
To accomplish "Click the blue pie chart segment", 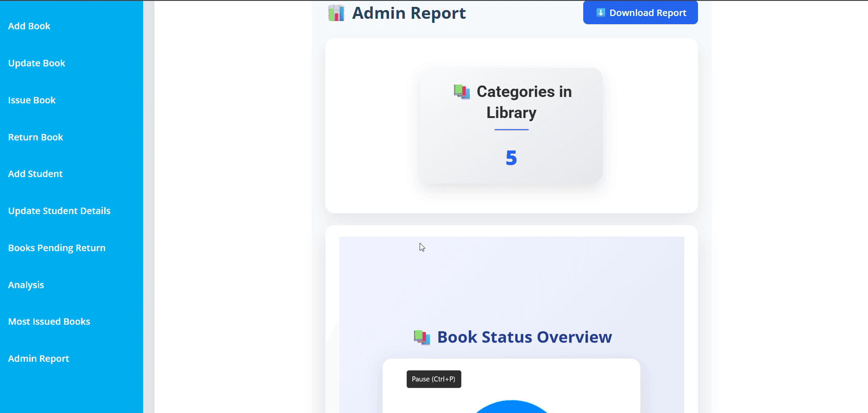I will point(511,408).
